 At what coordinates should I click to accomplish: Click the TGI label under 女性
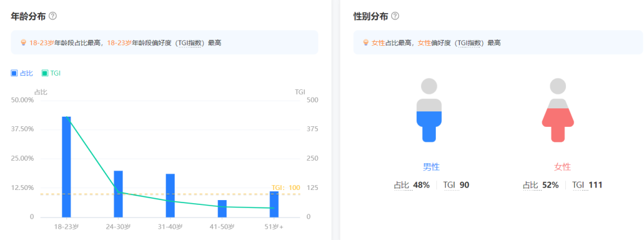578,185
